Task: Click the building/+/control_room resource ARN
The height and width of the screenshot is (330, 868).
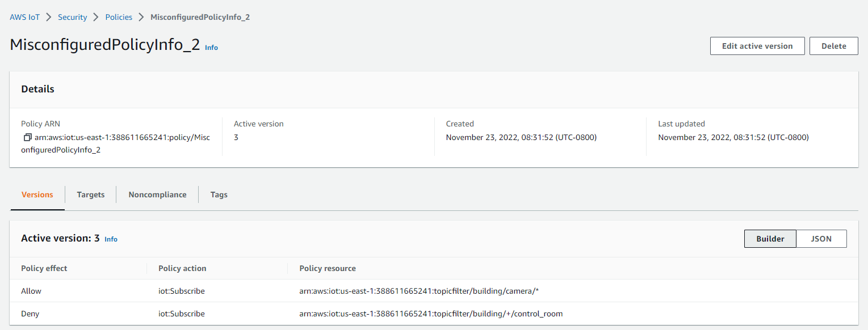Action: (x=431, y=314)
